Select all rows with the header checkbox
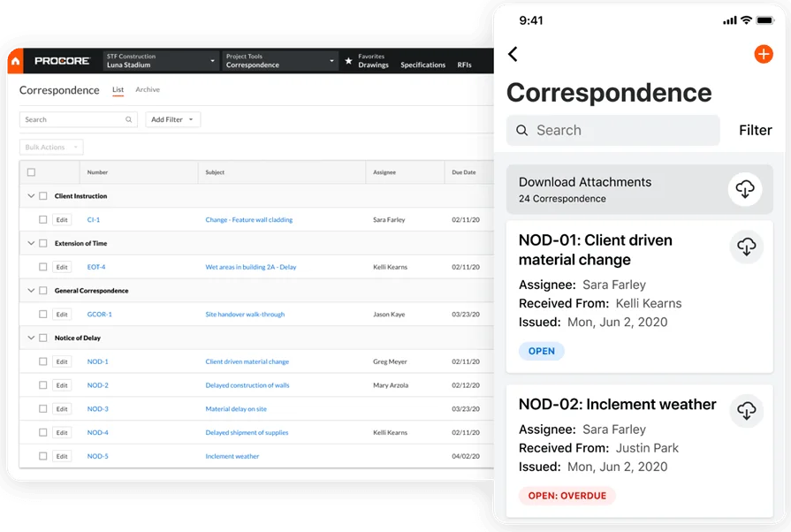The image size is (791, 532). (x=33, y=172)
